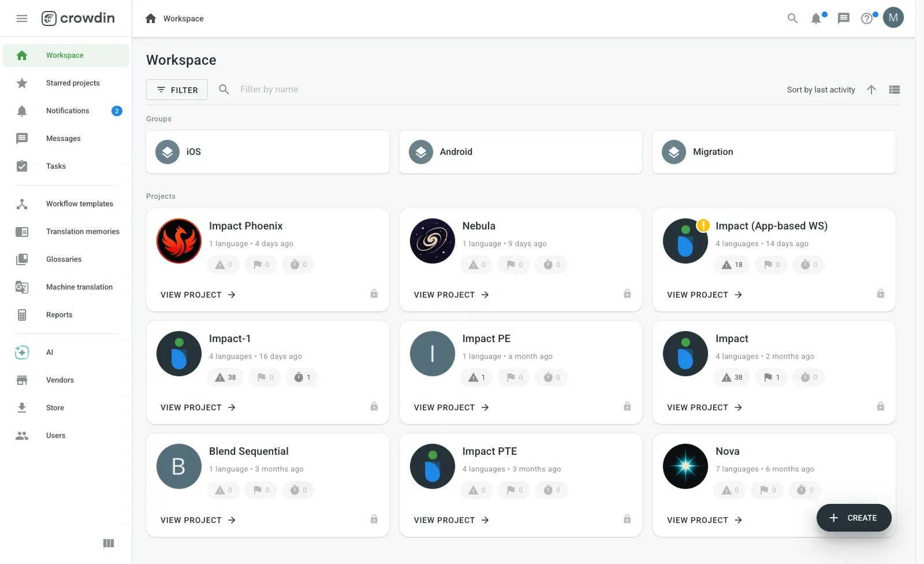This screenshot has width=924, height=564.
Task: Open the Machine translation section
Action: coord(22,287)
